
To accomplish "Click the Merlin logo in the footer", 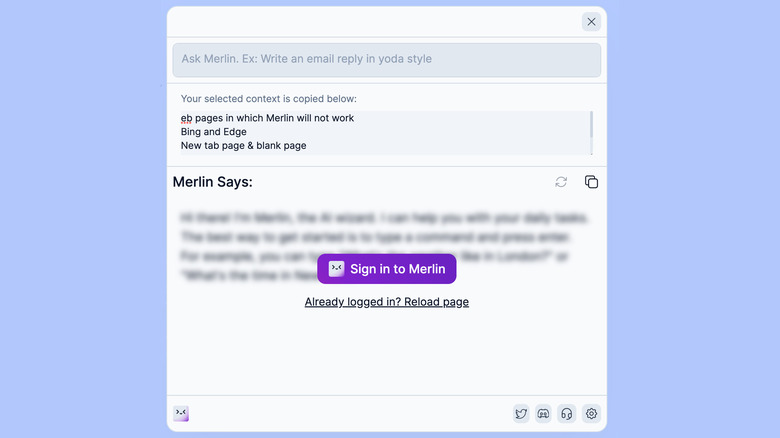I will pyautogui.click(x=181, y=414).
